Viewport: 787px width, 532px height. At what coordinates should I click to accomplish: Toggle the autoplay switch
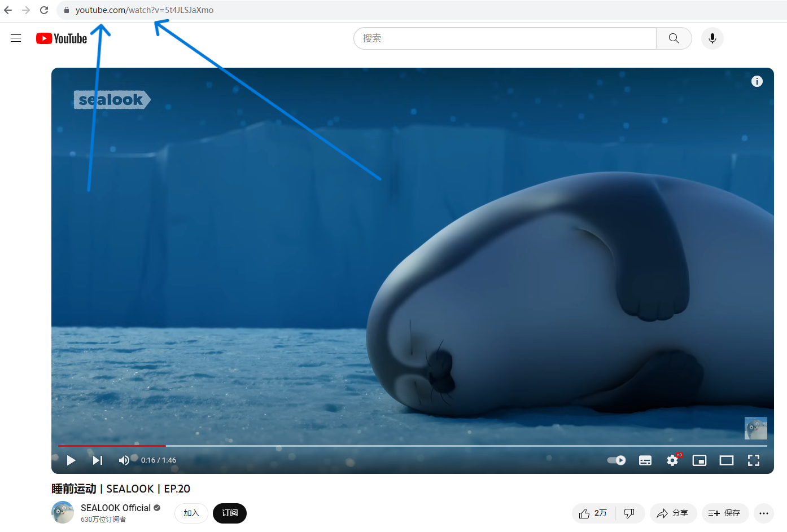click(617, 460)
